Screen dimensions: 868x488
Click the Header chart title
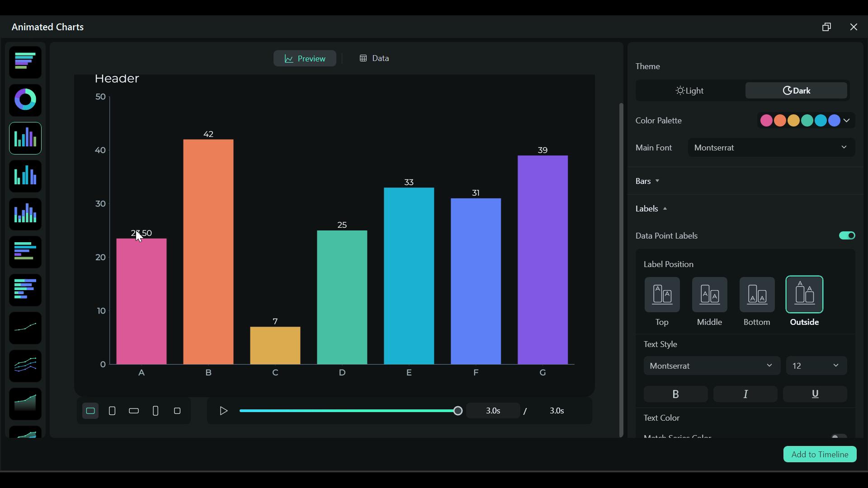point(117,79)
